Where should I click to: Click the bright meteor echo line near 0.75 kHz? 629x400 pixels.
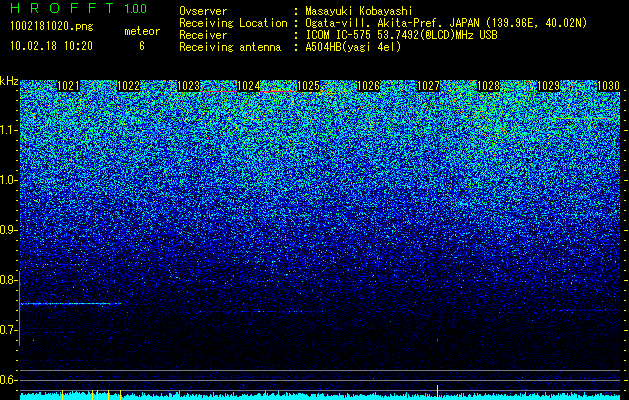tap(71, 304)
